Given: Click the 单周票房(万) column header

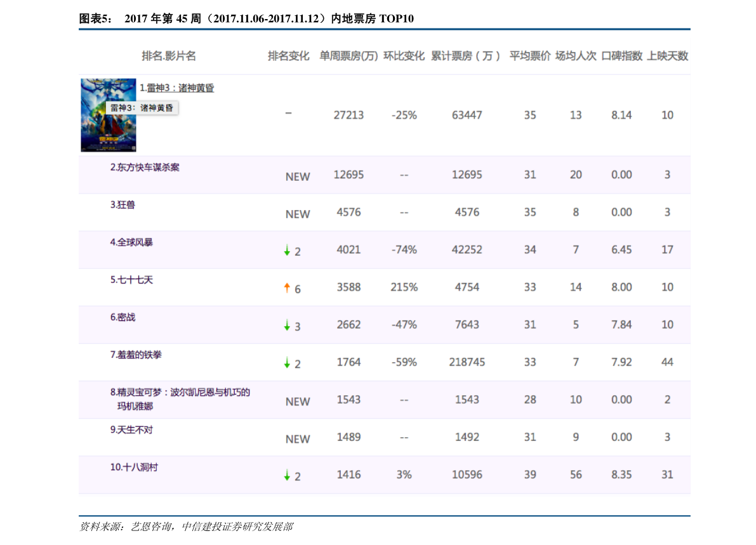Looking at the screenshot, I should point(348,56).
